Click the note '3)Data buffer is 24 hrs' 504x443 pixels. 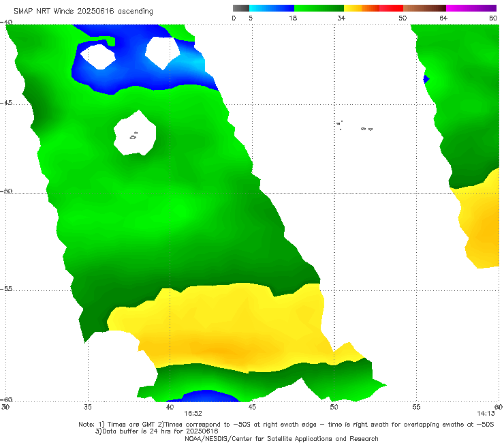[157, 431]
